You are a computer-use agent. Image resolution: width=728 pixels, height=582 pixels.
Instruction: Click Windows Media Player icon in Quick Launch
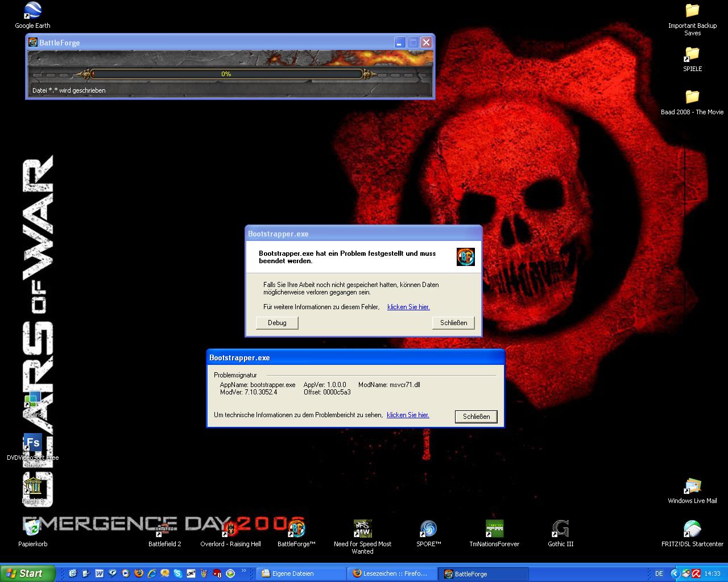[126, 573]
